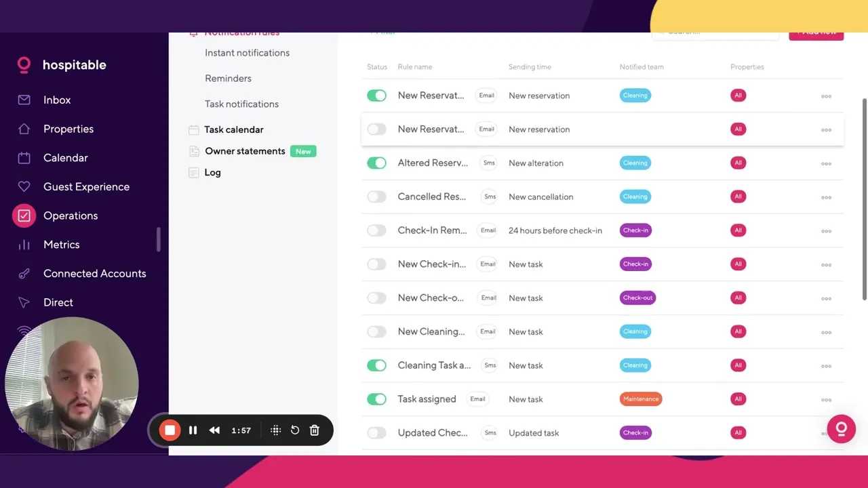The height and width of the screenshot is (488, 868).
Task: Click "24 hours before check-in" sending time
Action: [x=555, y=230]
